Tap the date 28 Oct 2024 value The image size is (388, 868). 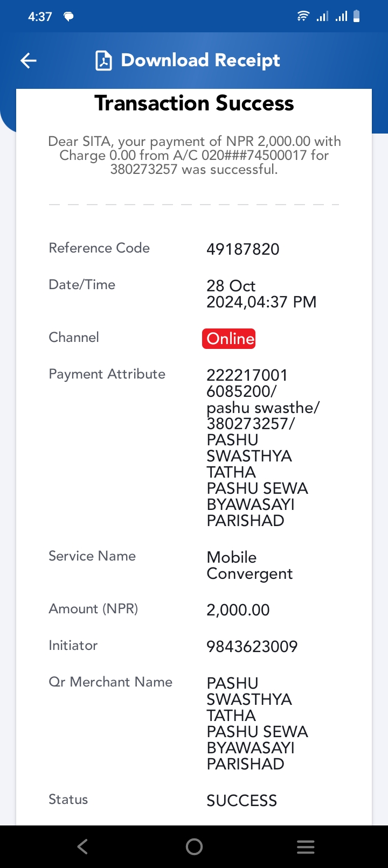click(262, 294)
